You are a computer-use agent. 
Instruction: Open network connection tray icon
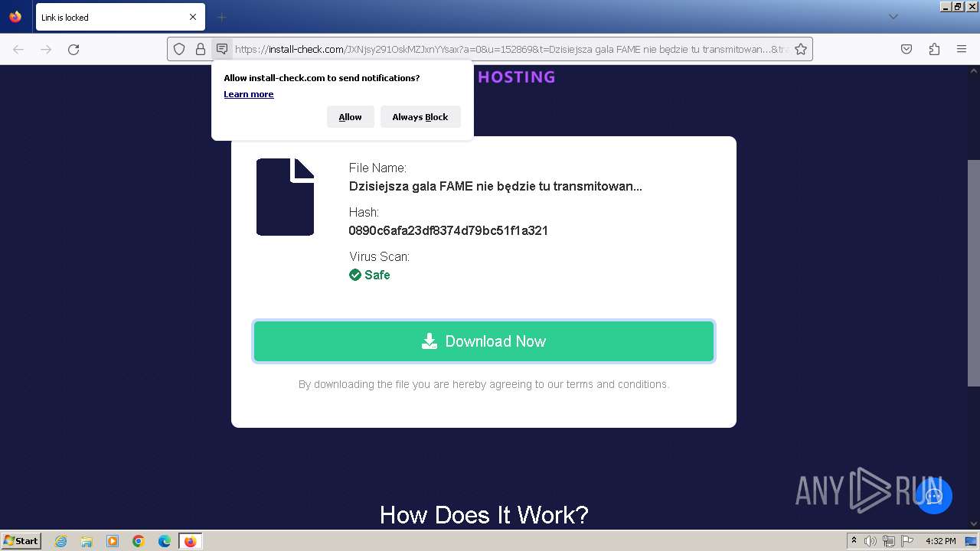(x=889, y=541)
